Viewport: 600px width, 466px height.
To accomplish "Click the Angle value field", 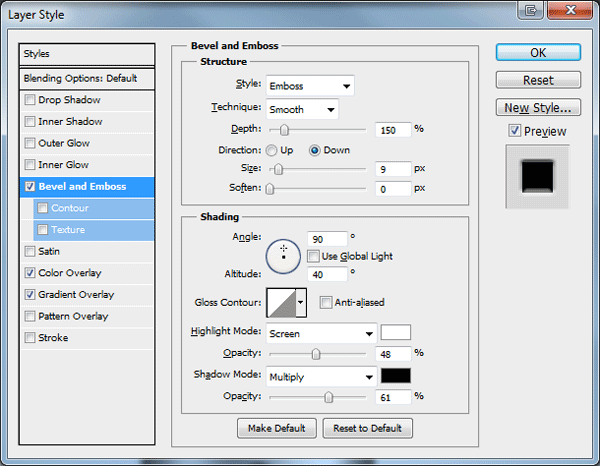I will click(327, 239).
